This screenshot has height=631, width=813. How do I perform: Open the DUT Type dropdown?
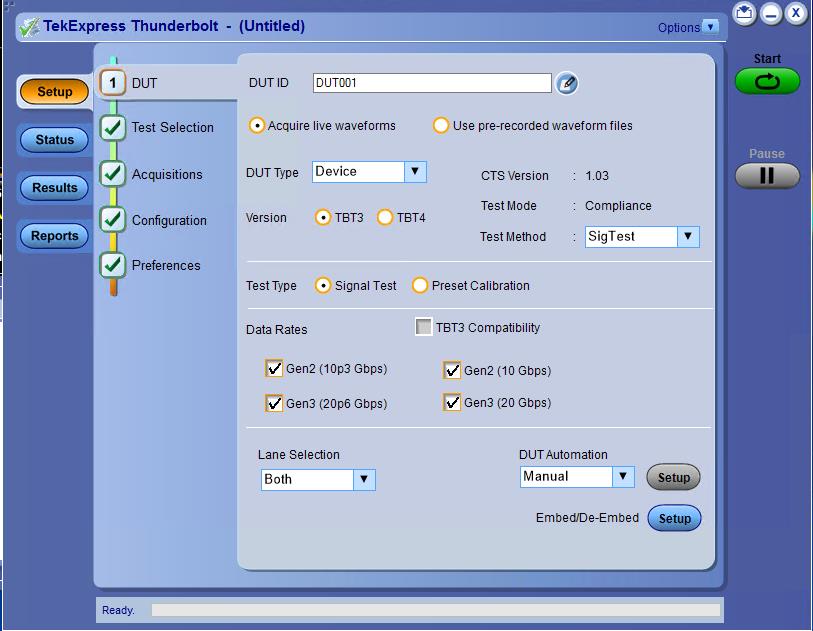pos(415,172)
